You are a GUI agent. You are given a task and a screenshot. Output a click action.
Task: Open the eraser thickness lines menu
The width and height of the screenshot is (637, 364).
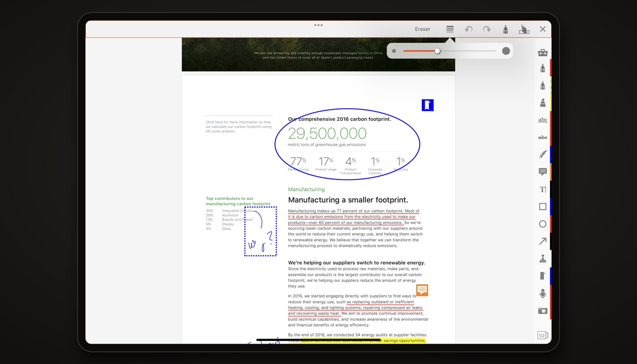[x=450, y=29]
